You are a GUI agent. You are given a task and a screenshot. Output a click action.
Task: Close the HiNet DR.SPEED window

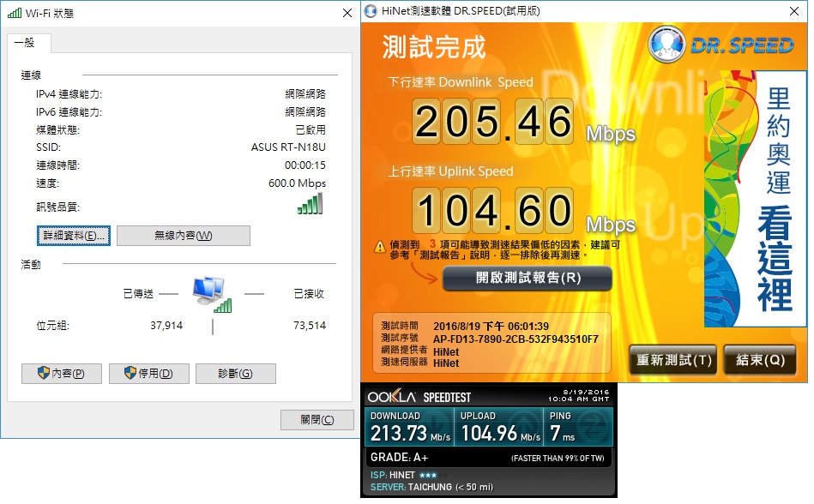[x=794, y=11]
